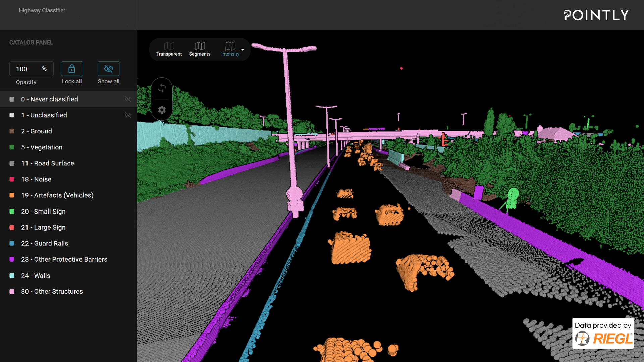The height and width of the screenshot is (362, 644).
Task: Select the Guard Rails category item
Action: coord(45,243)
